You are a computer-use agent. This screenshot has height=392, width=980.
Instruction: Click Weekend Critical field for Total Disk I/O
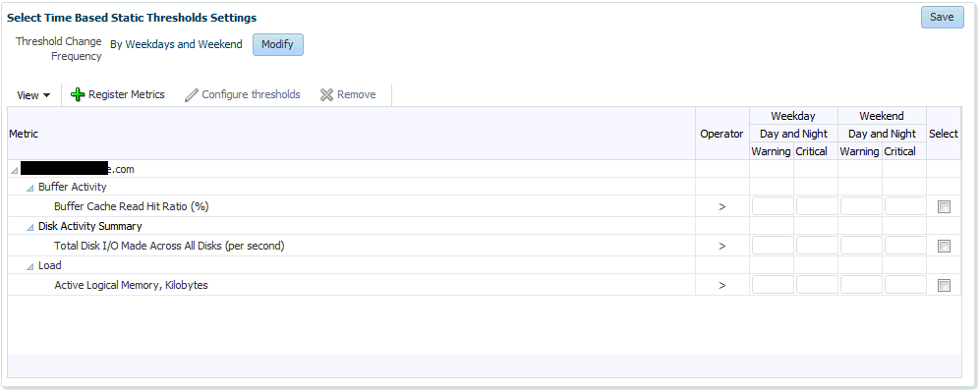[905, 246]
